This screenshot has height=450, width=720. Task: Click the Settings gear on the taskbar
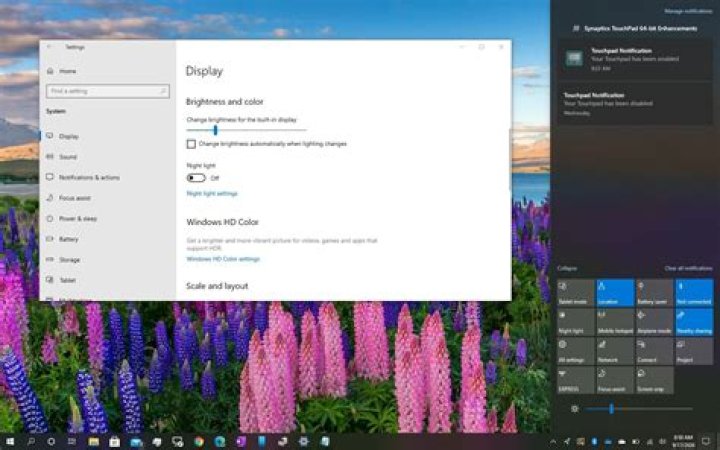pyautogui.click(x=304, y=441)
